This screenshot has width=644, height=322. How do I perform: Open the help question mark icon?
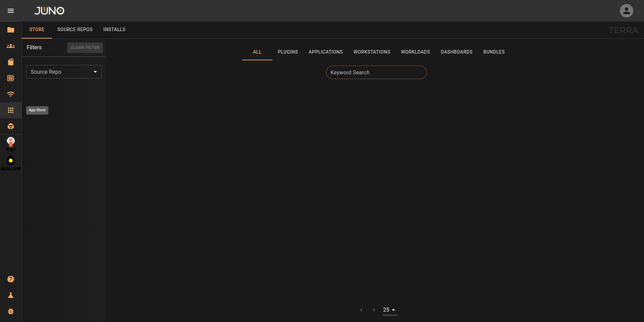tap(11, 279)
